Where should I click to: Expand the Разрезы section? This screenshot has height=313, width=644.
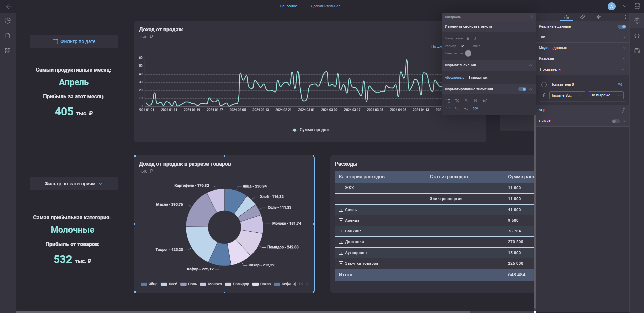pos(582,58)
